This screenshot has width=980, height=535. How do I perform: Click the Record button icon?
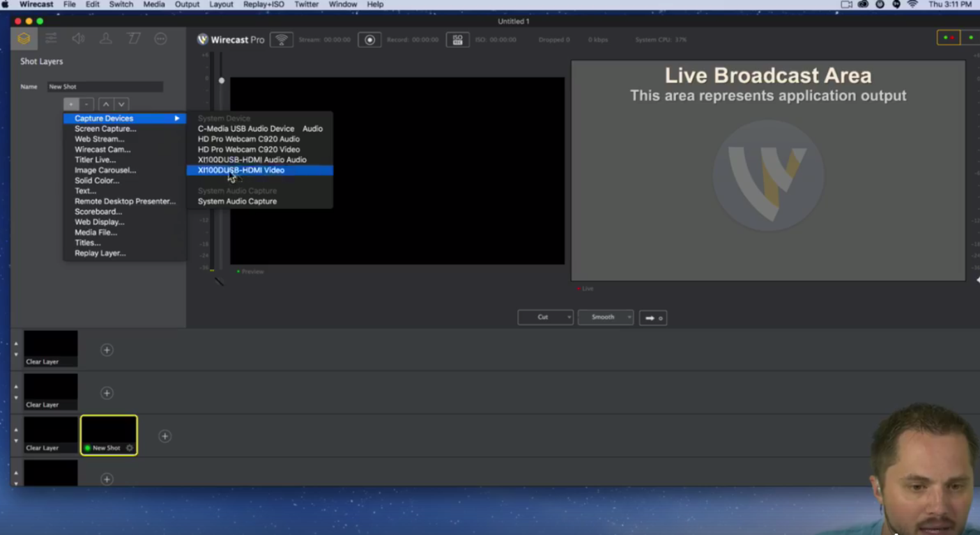pos(369,40)
